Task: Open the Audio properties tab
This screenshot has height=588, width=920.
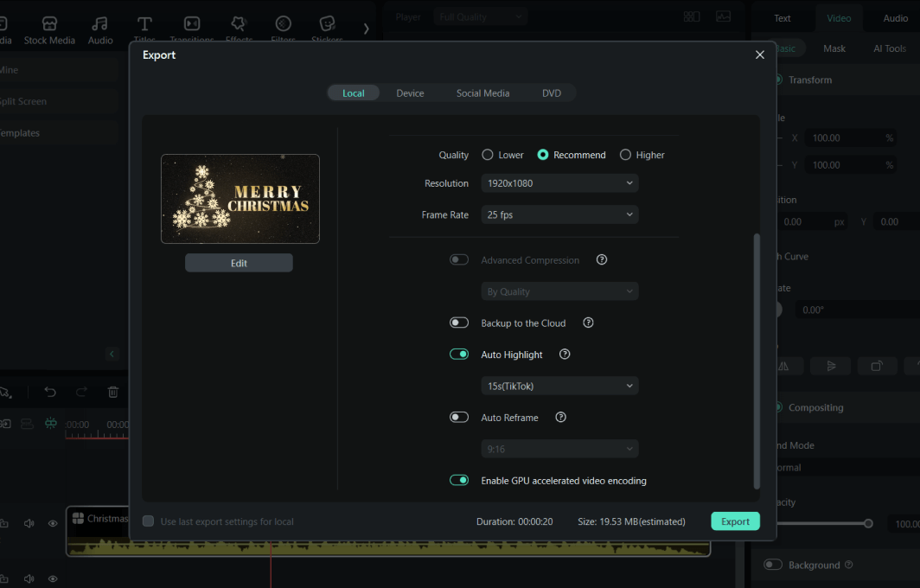Action: 895,18
